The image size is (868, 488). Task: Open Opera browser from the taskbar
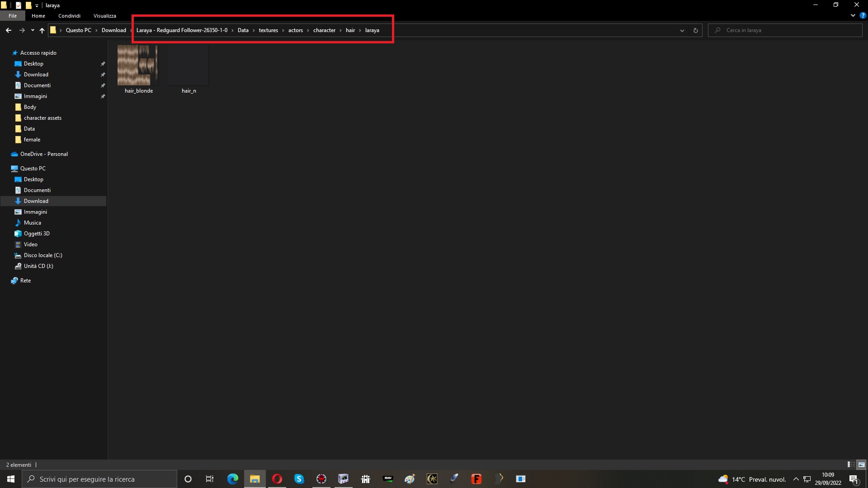pyautogui.click(x=277, y=479)
